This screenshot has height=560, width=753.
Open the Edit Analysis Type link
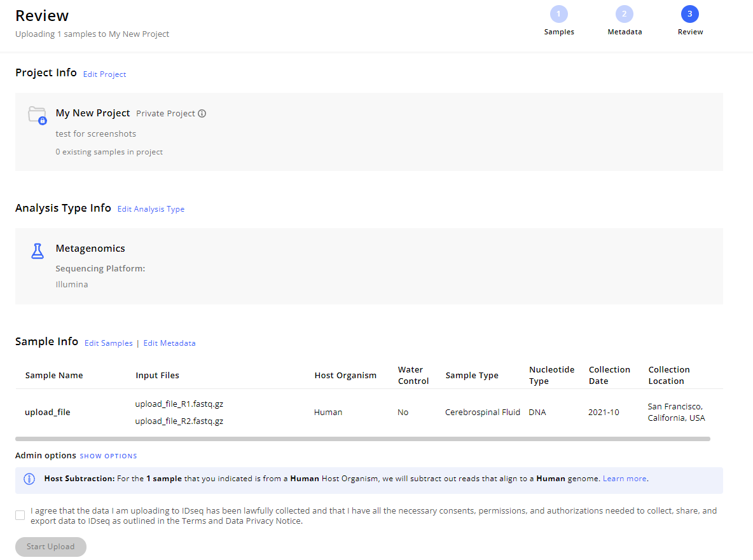pyautogui.click(x=151, y=209)
